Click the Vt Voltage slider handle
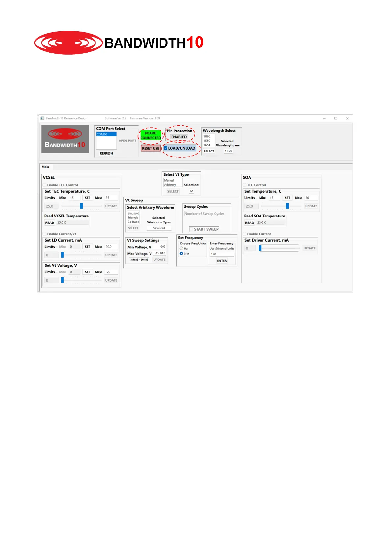392x554 pixels. point(63,280)
